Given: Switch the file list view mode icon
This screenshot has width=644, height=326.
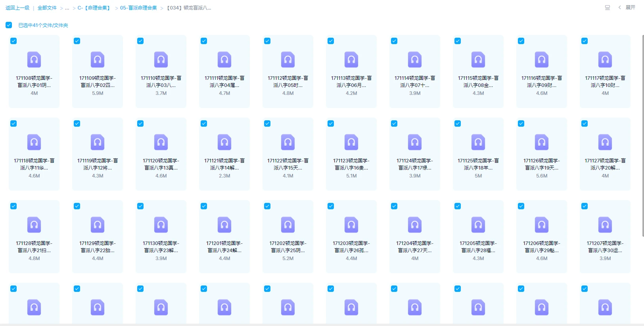Looking at the screenshot, I should tap(607, 8).
